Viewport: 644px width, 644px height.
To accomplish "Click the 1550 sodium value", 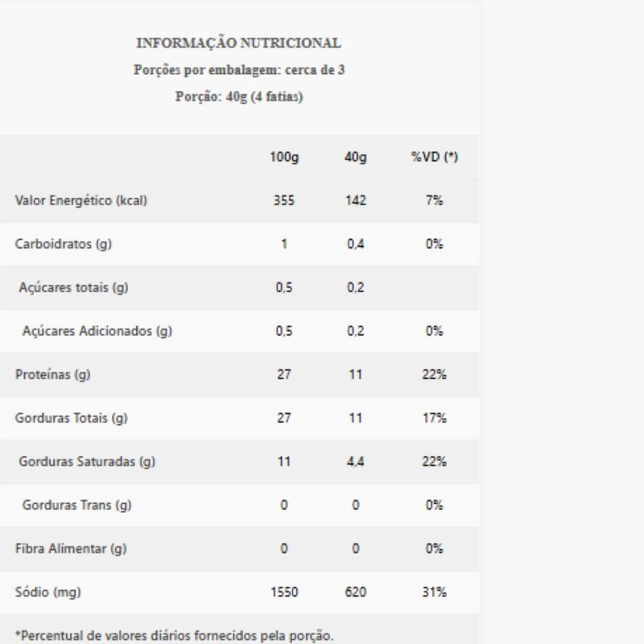I will pos(284,592).
